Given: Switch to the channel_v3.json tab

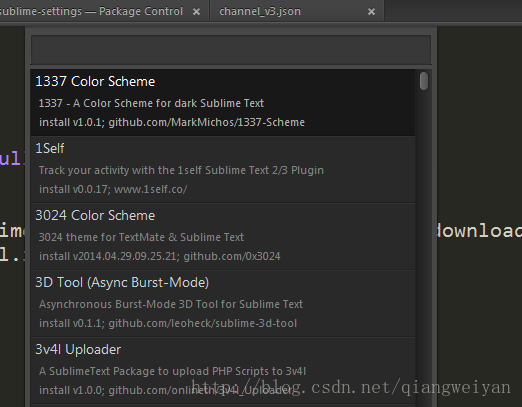Looking at the screenshot, I should [x=297, y=11].
